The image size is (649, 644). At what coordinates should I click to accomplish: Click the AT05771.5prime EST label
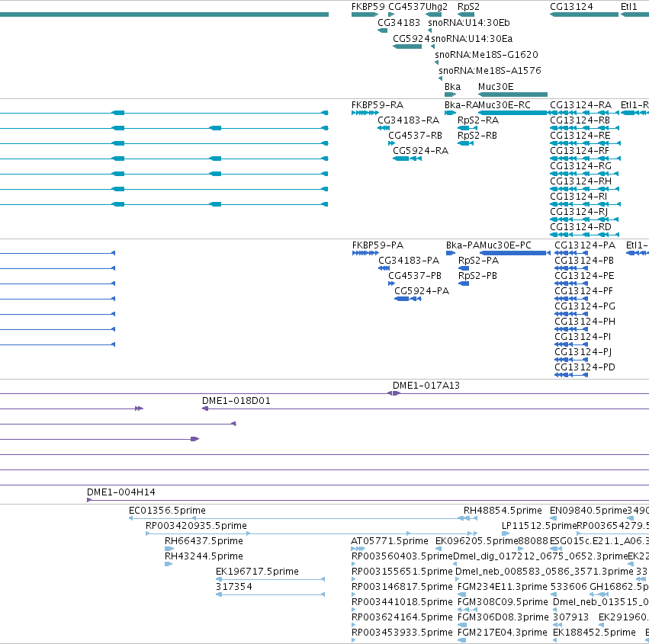coord(390,541)
